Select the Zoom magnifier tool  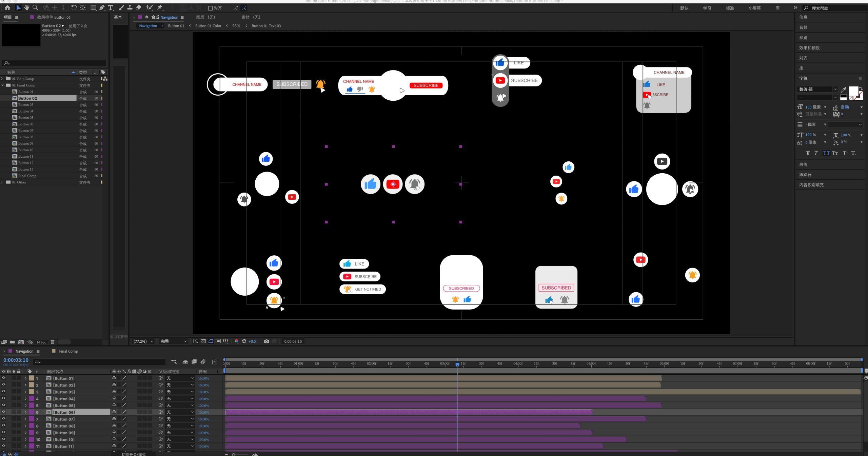(x=35, y=7)
